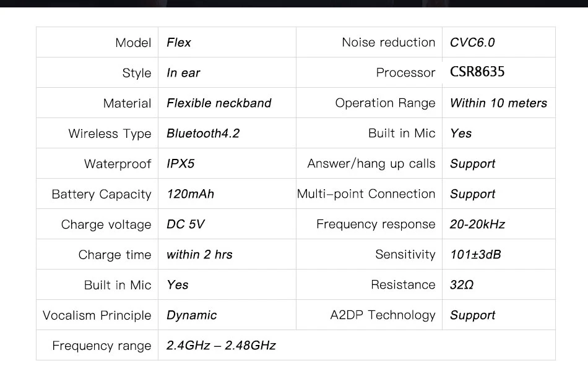Select Within 10 meters operation range
588x366 pixels.
point(498,103)
